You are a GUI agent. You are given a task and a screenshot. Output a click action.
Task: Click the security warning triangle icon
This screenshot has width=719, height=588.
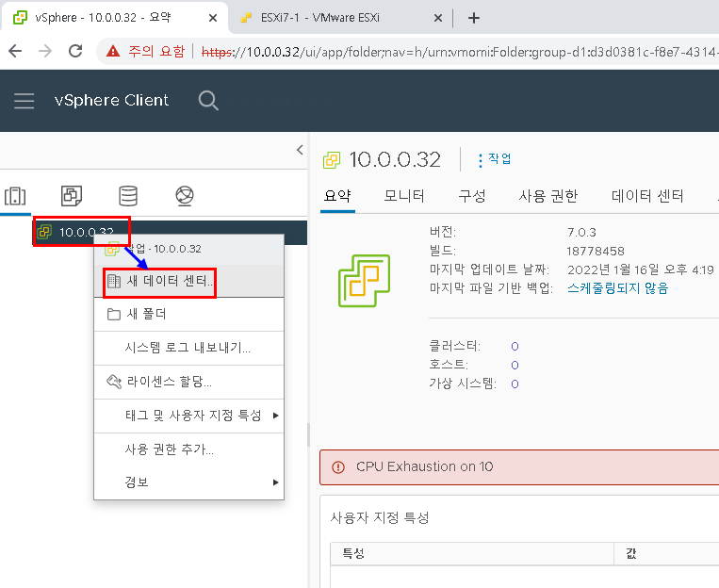(x=113, y=52)
